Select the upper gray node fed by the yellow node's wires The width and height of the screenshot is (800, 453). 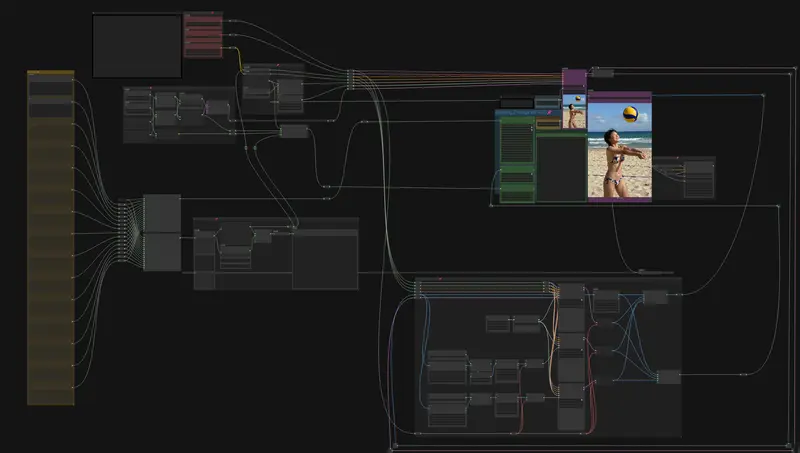point(162,213)
